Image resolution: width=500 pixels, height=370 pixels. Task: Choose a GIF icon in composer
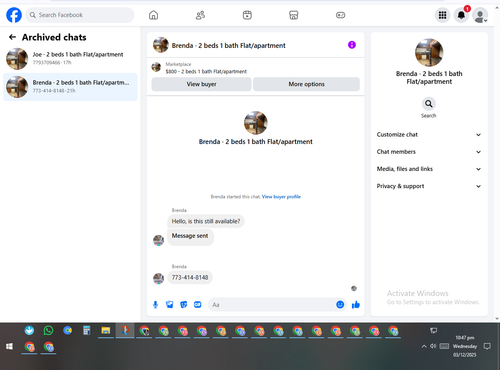coord(198,305)
